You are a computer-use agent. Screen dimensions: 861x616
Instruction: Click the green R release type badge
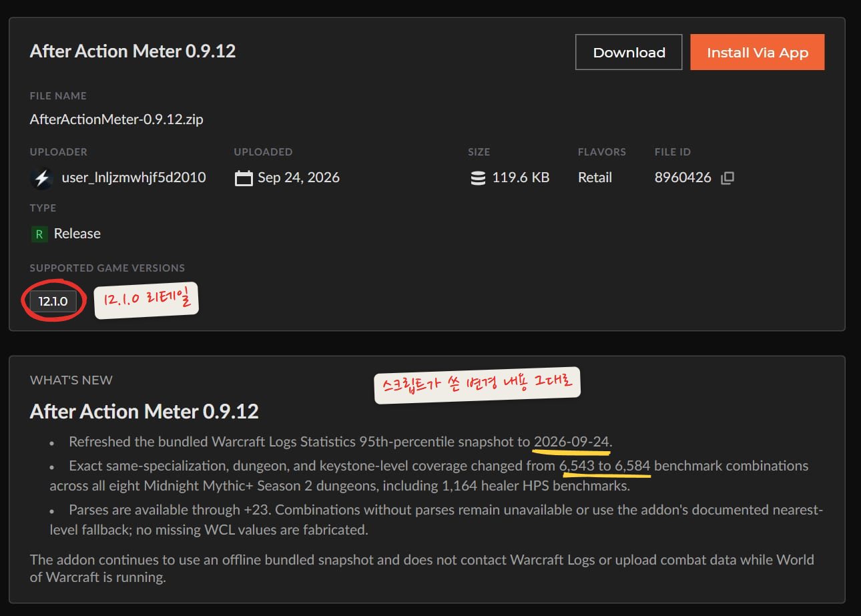coord(39,234)
